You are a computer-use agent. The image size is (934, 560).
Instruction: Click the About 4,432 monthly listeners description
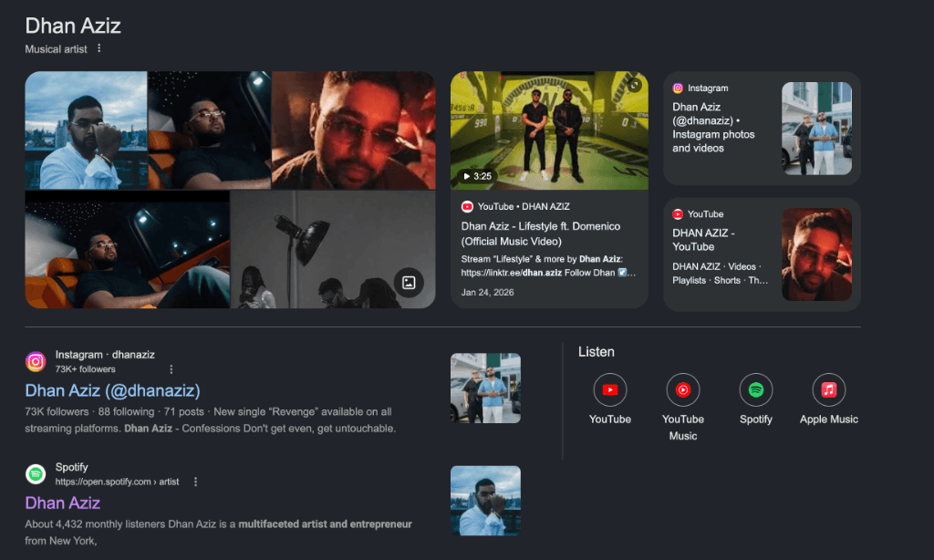pos(219,533)
